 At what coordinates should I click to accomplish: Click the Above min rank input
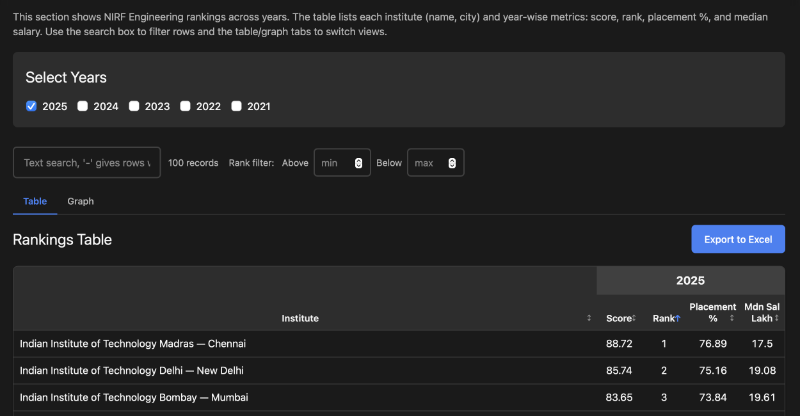(333, 163)
